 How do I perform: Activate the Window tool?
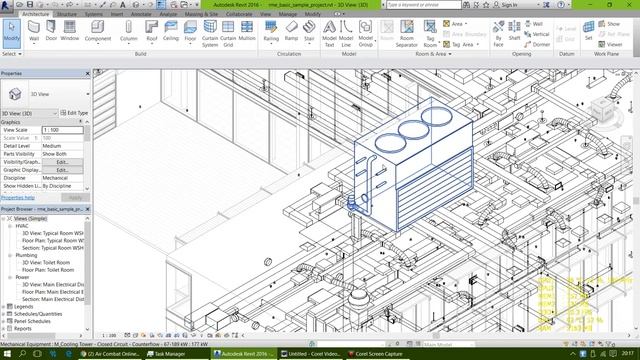(69, 31)
